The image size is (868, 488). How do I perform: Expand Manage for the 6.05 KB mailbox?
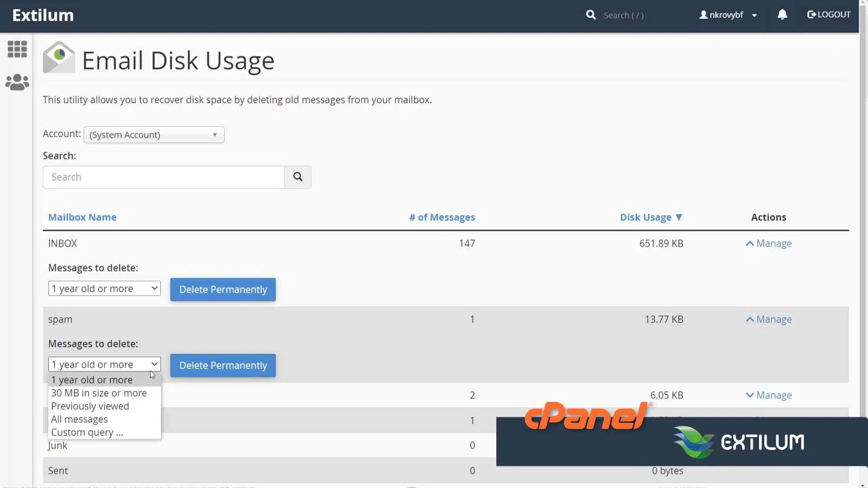[769, 395]
